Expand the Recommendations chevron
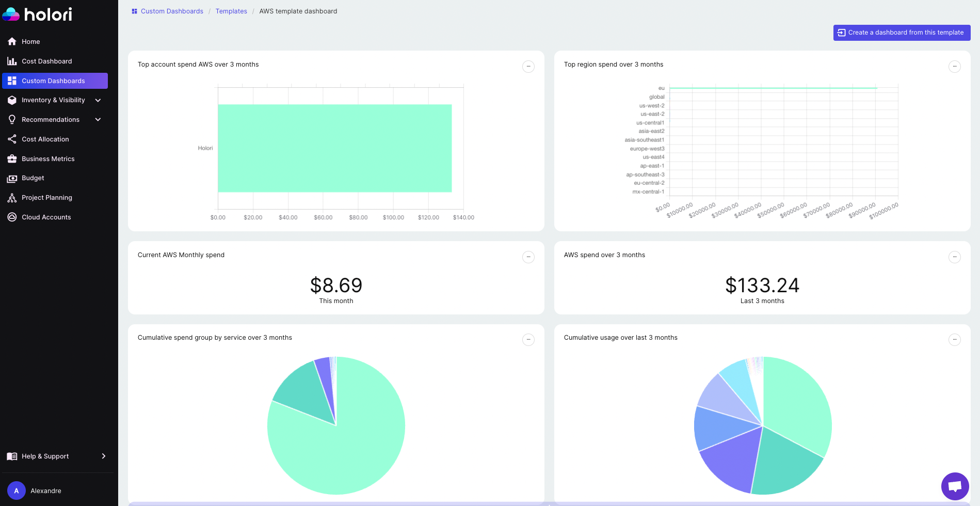The image size is (980, 506). coord(98,120)
